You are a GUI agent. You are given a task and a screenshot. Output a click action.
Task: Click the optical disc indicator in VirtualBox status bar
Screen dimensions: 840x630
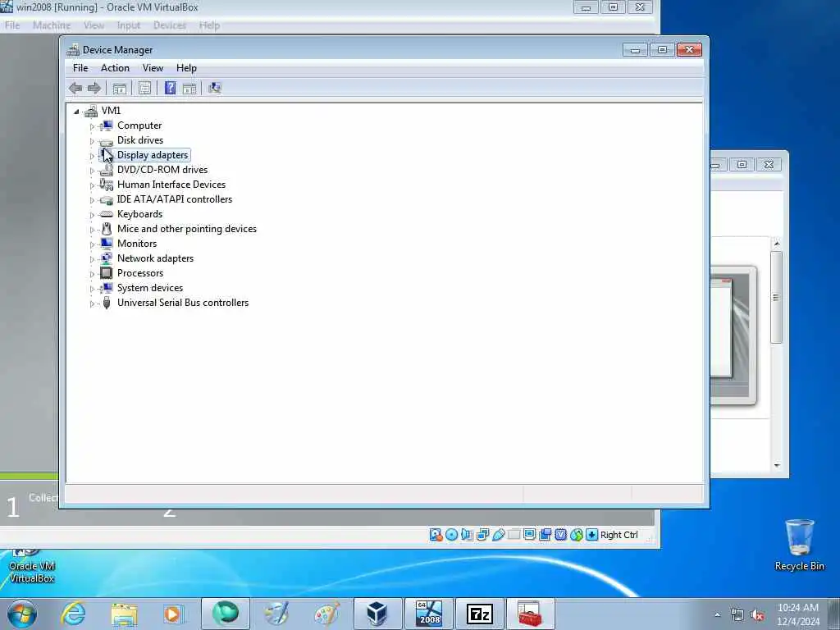[452, 535]
